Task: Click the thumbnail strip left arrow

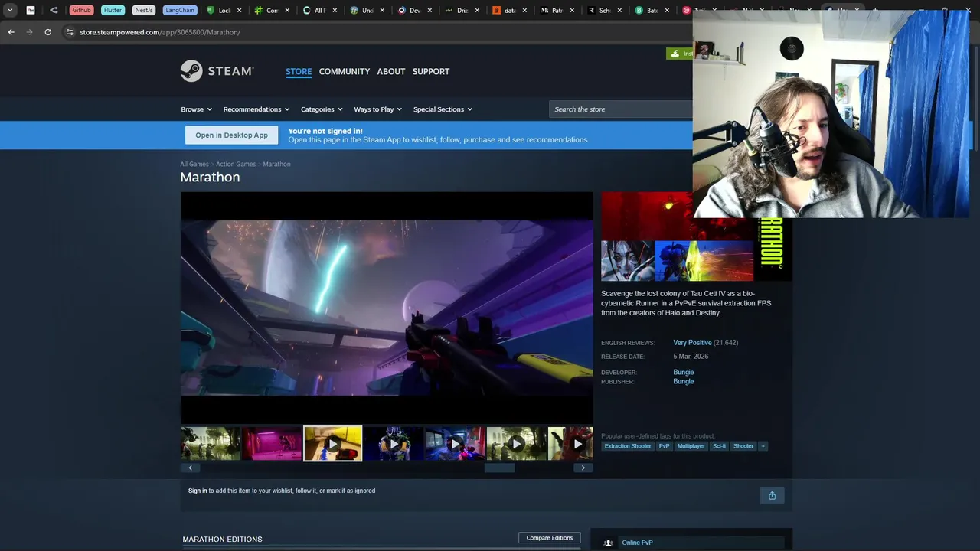Action: tap(190, 468)
